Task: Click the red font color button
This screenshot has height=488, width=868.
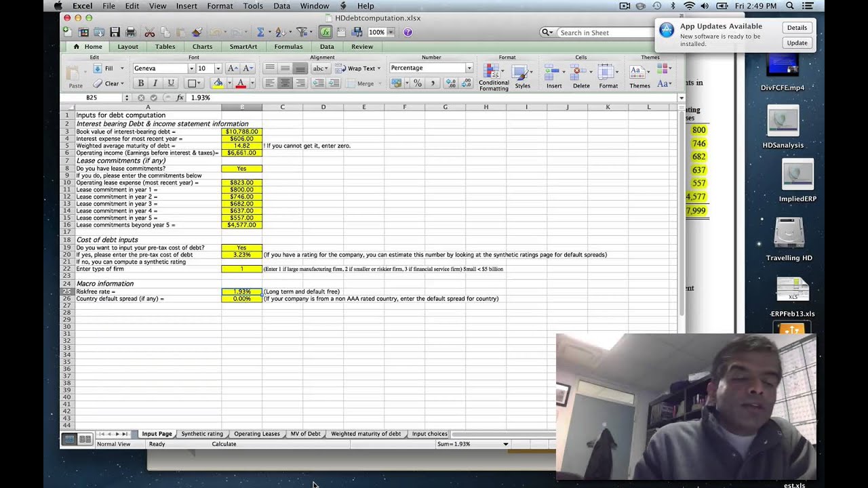Action: pyautogui.click(x=240, y=83)
